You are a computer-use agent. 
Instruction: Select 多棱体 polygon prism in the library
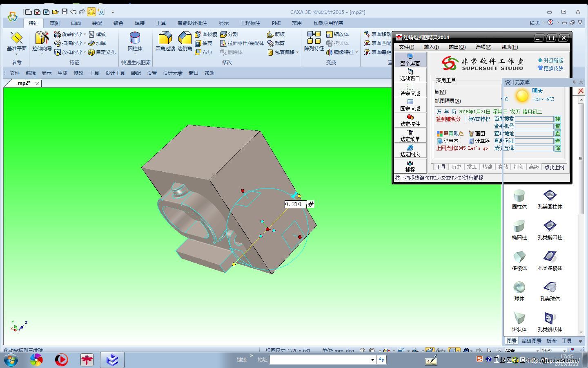[x=519, y=260]
